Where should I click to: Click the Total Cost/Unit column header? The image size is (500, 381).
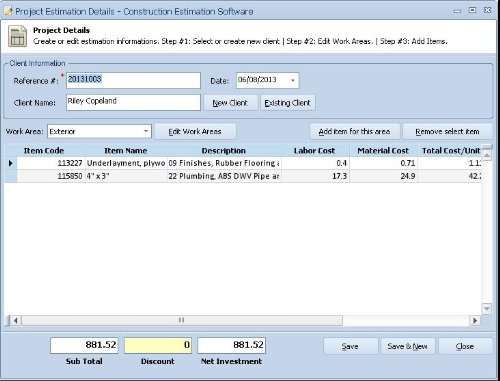point(449,151)
